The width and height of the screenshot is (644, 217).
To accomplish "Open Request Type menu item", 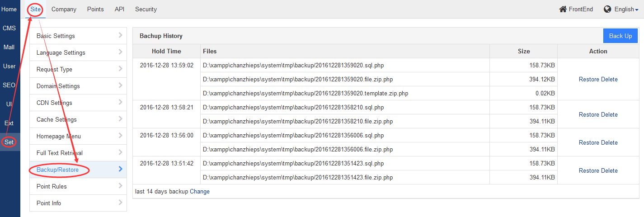I will 78,69.
